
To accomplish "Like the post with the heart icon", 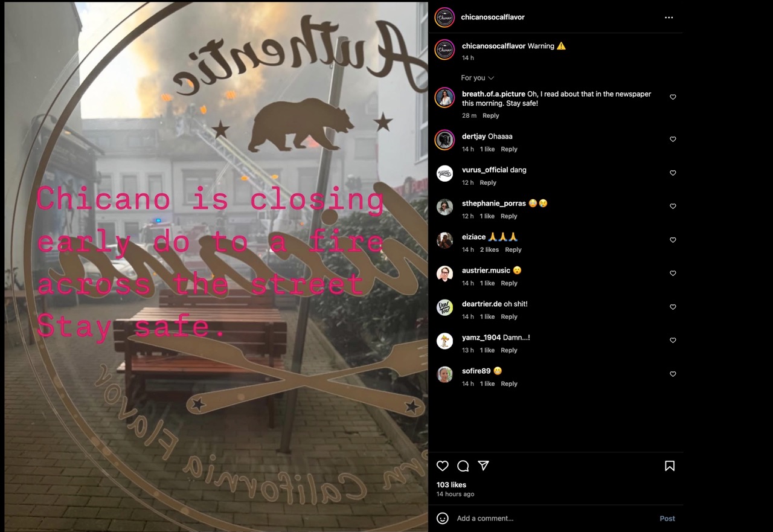I will pyautogui.click(x=443, y=466).
